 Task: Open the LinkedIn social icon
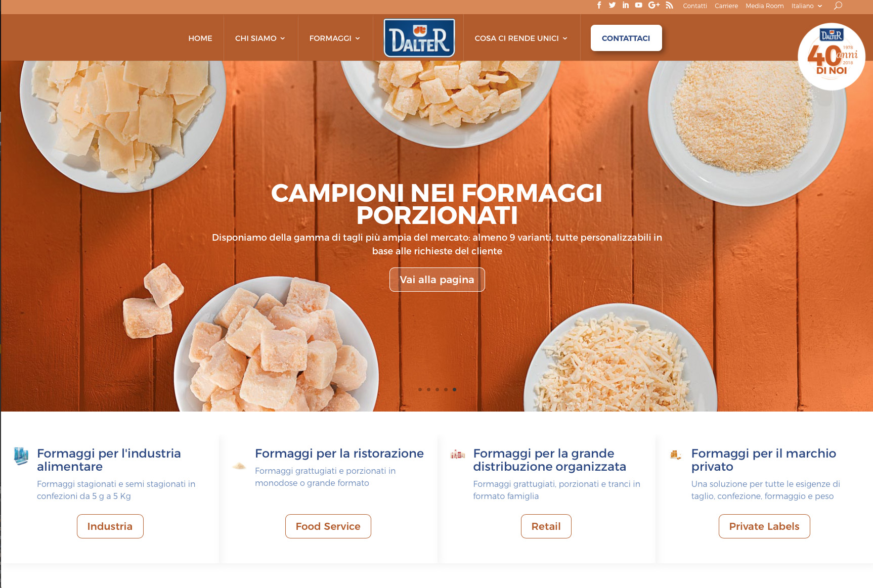626,5
